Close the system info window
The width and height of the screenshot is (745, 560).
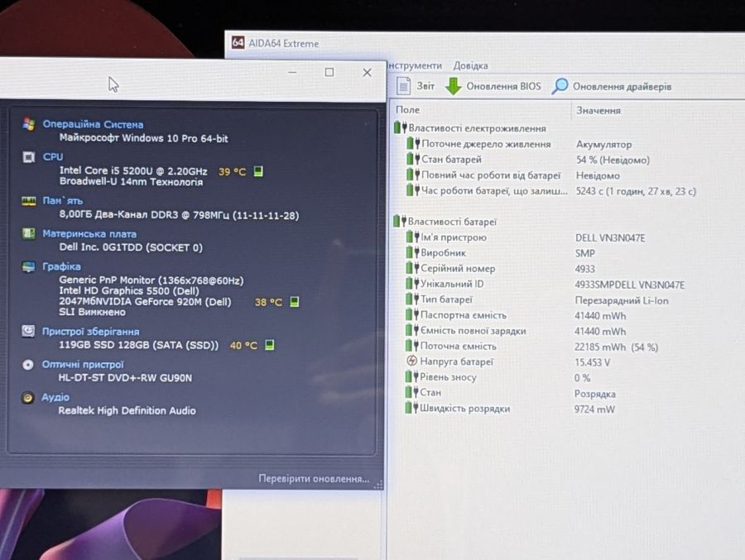(367, 72)
